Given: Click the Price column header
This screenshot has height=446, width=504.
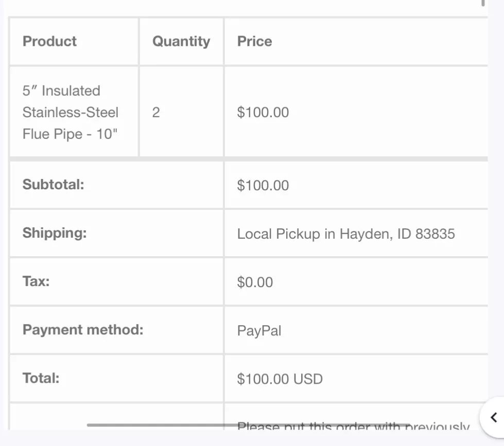Looking at the screenshot, I should coord(254,41).
